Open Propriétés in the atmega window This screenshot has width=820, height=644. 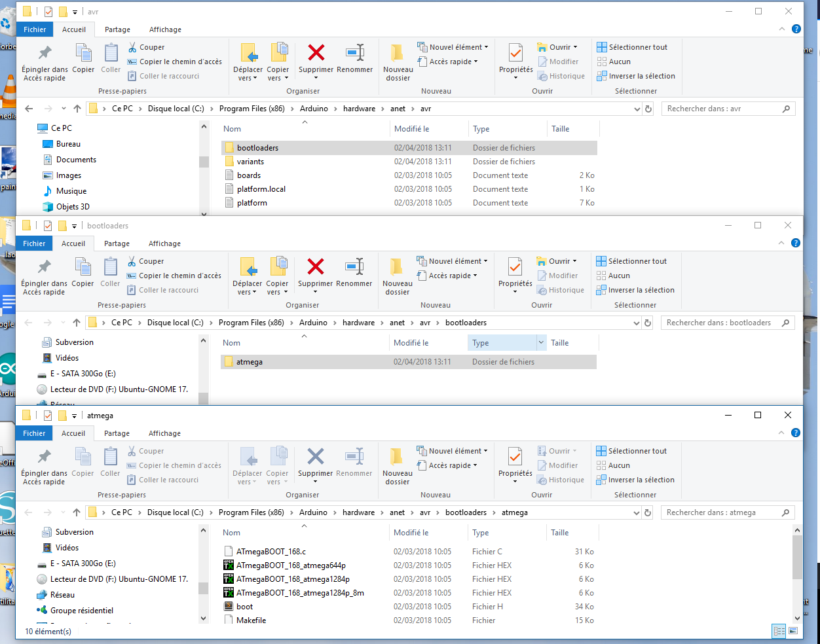pos(515,464)
